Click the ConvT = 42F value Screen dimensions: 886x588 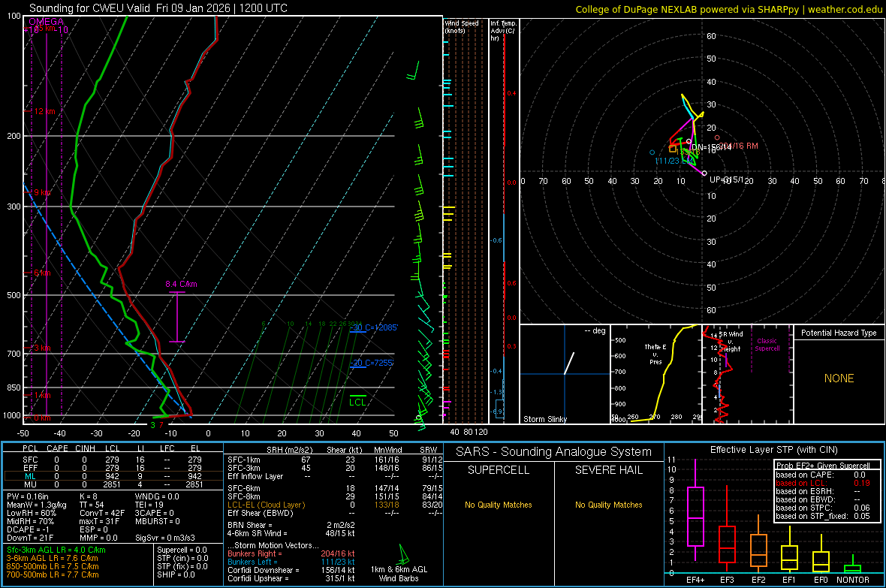tap(102, 513)
